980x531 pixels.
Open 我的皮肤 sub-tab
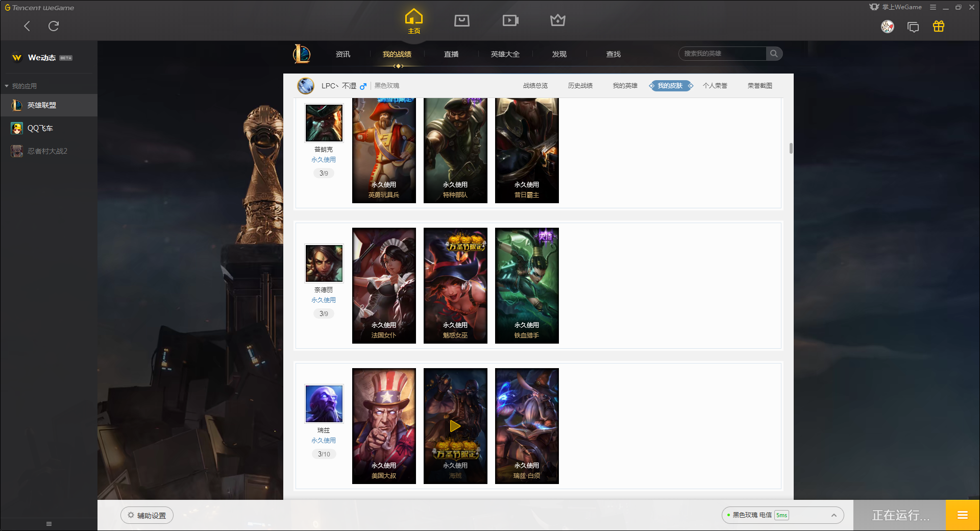coord(670,86)
